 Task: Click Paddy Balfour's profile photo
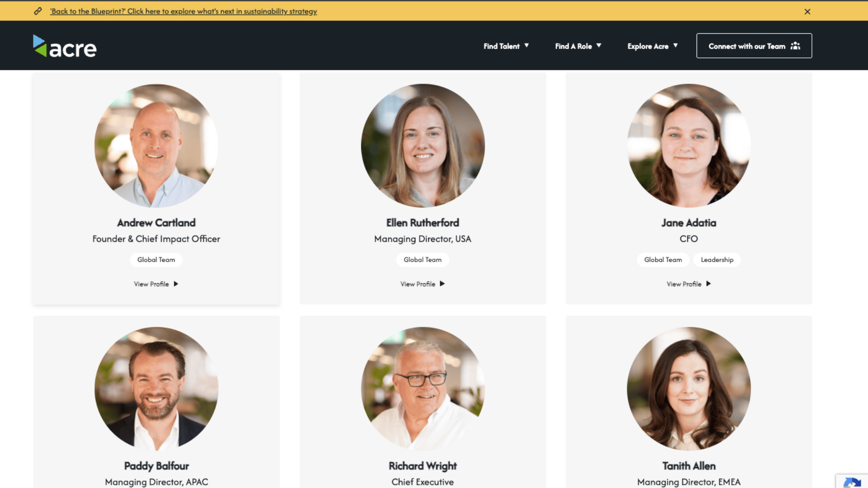(x=156, y=389)
